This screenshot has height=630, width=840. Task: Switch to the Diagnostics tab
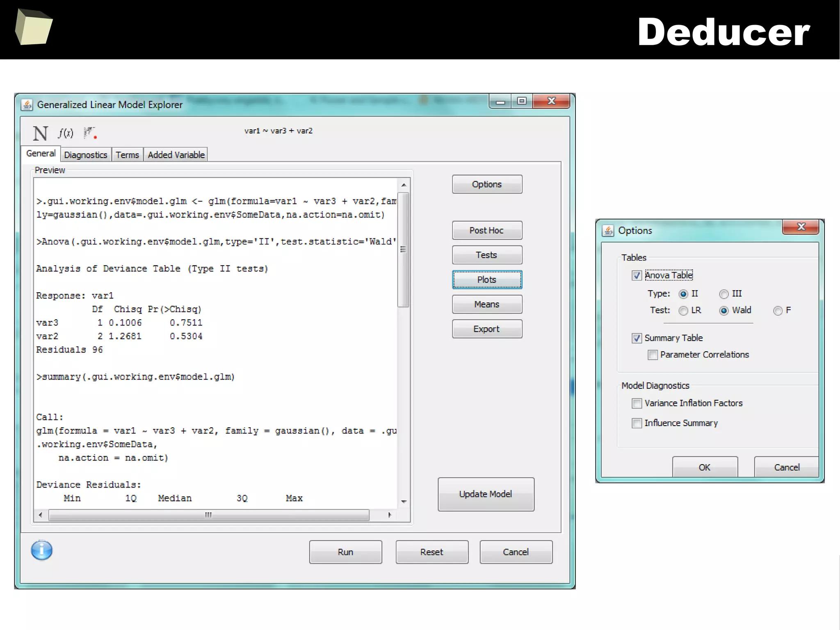(x=85, y=155)
